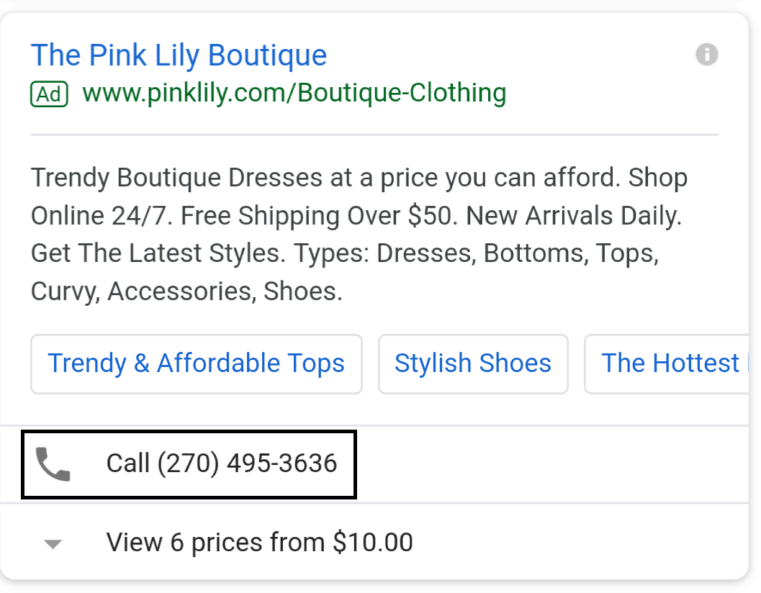
Task: Visit www.pinklily.com/Boutique-Clothing display URL
Action: 294,93
